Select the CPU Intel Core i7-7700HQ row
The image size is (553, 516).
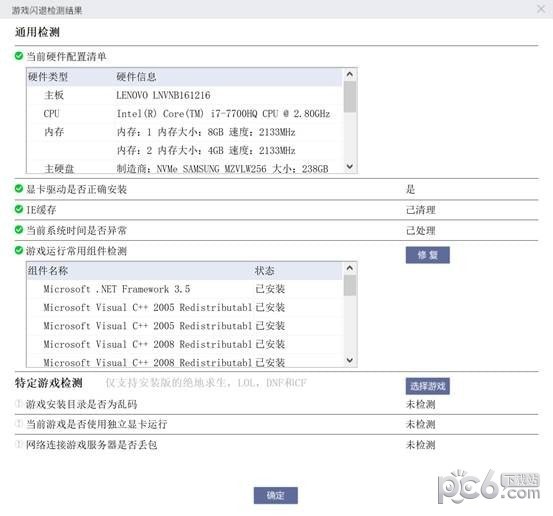(x=184, y=114)
